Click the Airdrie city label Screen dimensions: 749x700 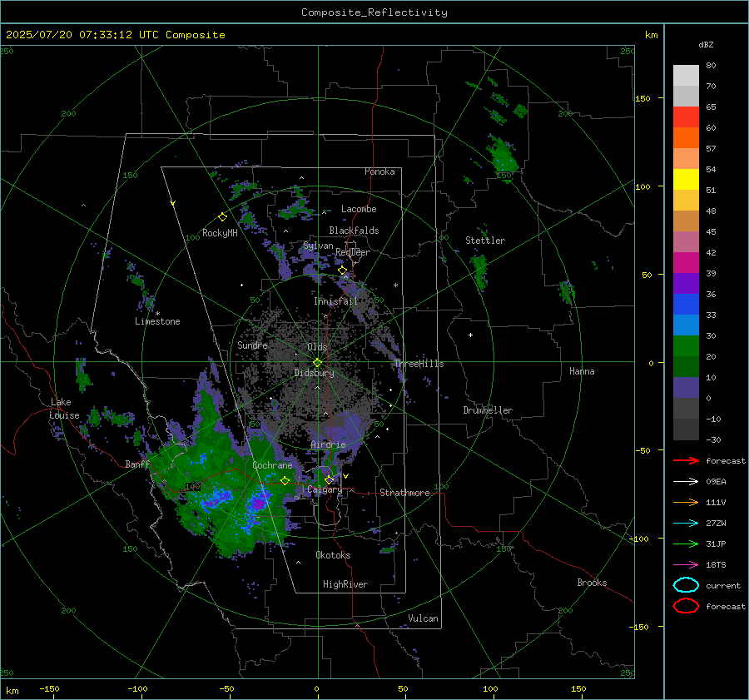click(328, 444)
